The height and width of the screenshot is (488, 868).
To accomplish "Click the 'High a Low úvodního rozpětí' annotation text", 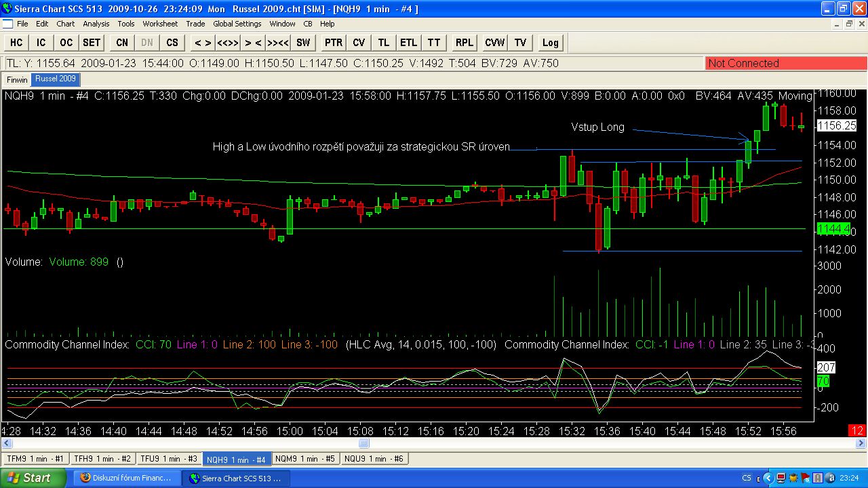I will pos(361,146).
